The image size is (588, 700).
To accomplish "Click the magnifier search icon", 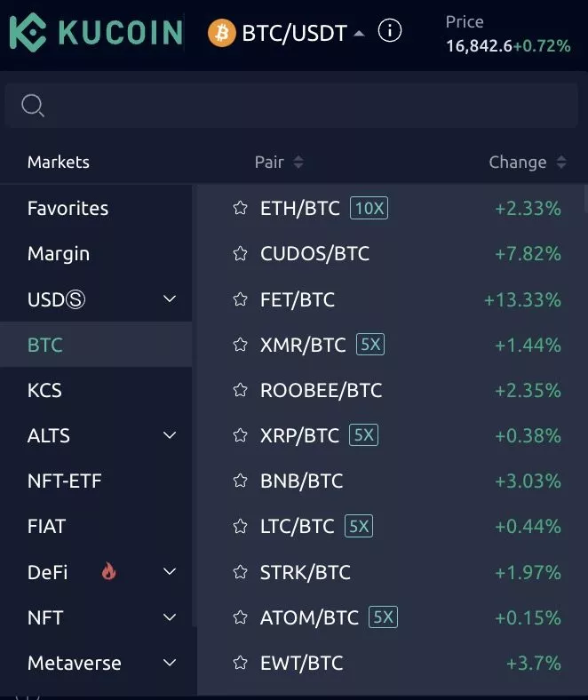I will (33, 106).
